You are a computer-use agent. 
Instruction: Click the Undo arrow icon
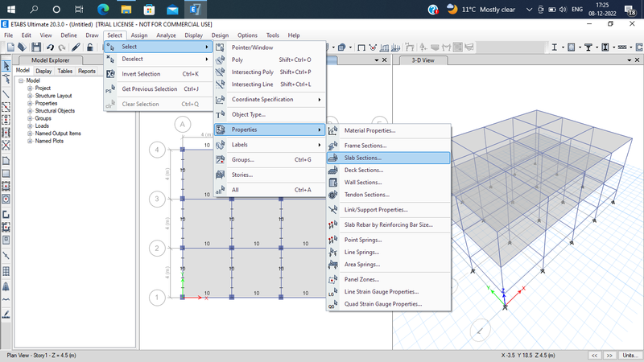[x=50, y=47]
